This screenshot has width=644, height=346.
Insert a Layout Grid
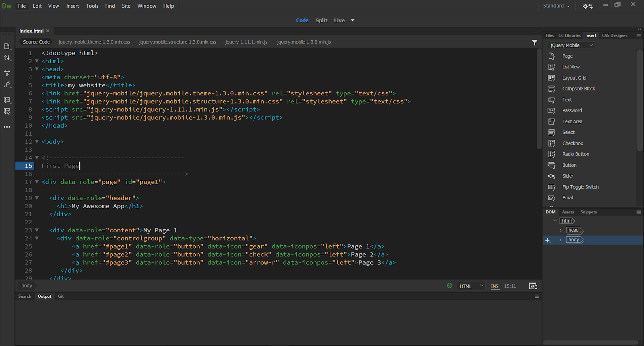(574, 78)
